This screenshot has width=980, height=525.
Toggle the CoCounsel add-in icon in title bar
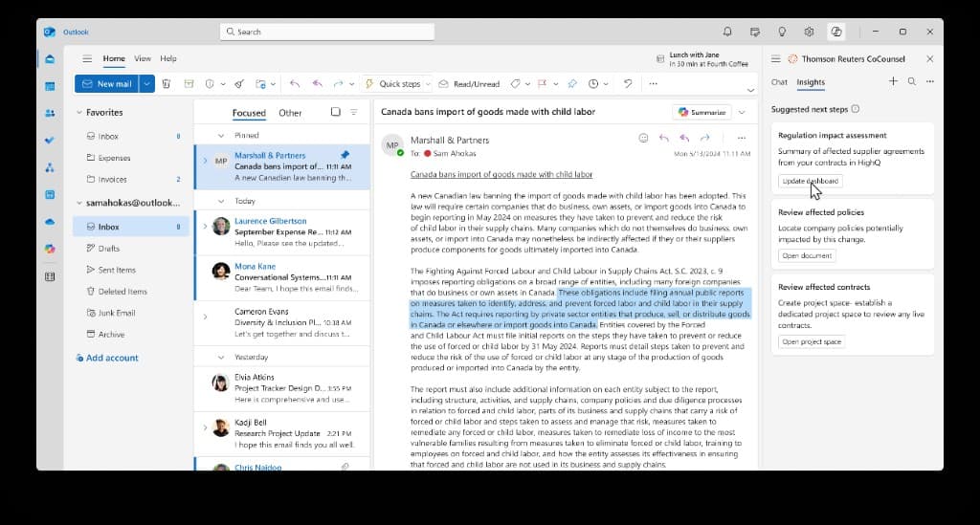[x=836, y=32]
